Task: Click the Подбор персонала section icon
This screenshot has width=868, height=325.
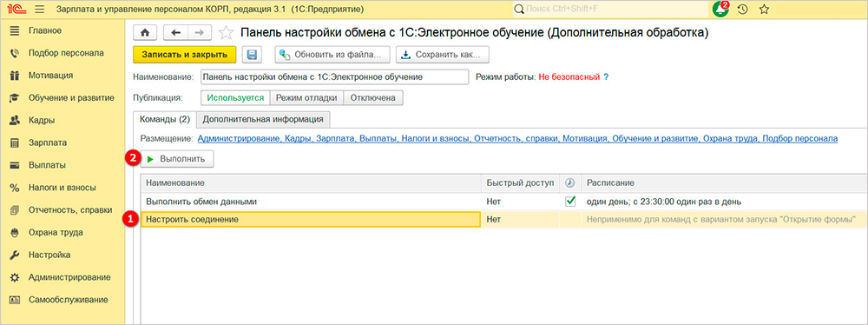Action: point(15,53)
